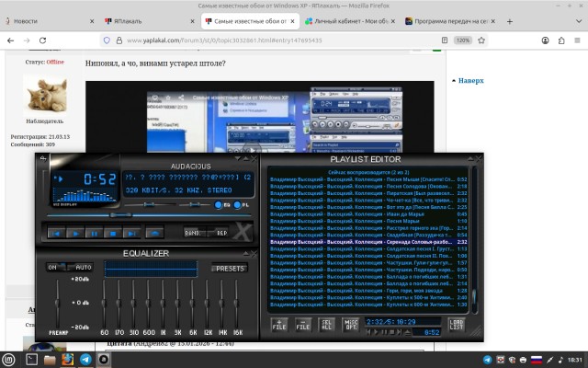588x368 pixels.
Task: Click the Russian flag keyboard layout indicator
Action: coord(537,360)
